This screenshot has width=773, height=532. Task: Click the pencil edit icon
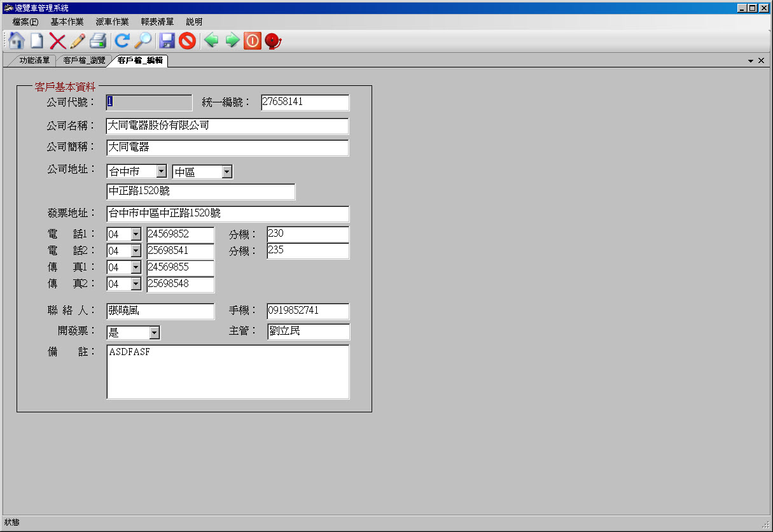click(x=78, y=41)
